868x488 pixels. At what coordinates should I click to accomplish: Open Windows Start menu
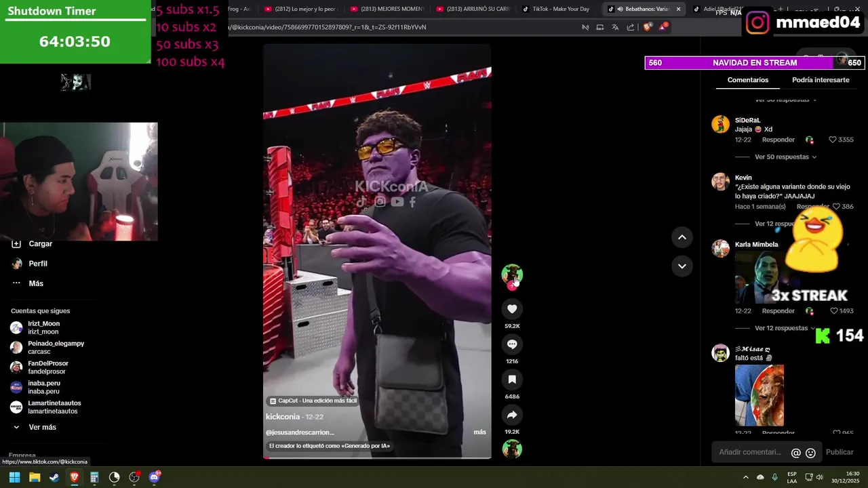[x=14, y=477]
